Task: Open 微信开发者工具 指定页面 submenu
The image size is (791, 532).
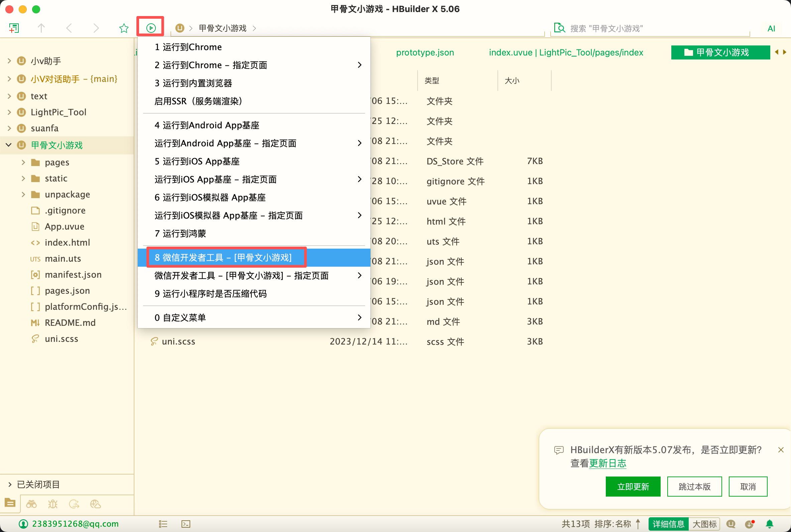Action: pos(254,275)
